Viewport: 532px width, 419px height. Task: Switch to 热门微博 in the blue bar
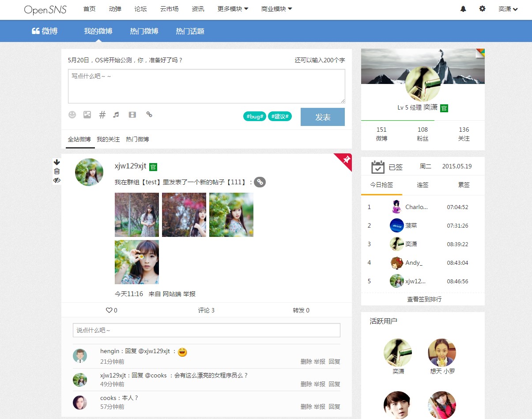(144, 31)
